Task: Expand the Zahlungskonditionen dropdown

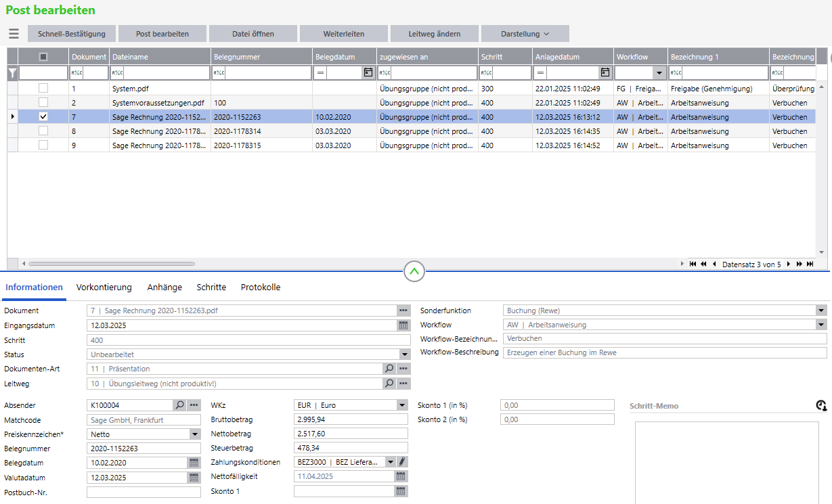Action: 390,462
